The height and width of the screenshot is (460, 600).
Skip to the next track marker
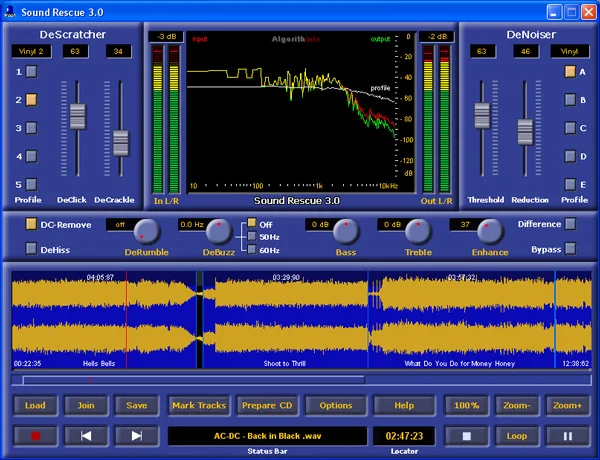click(137, 436)
